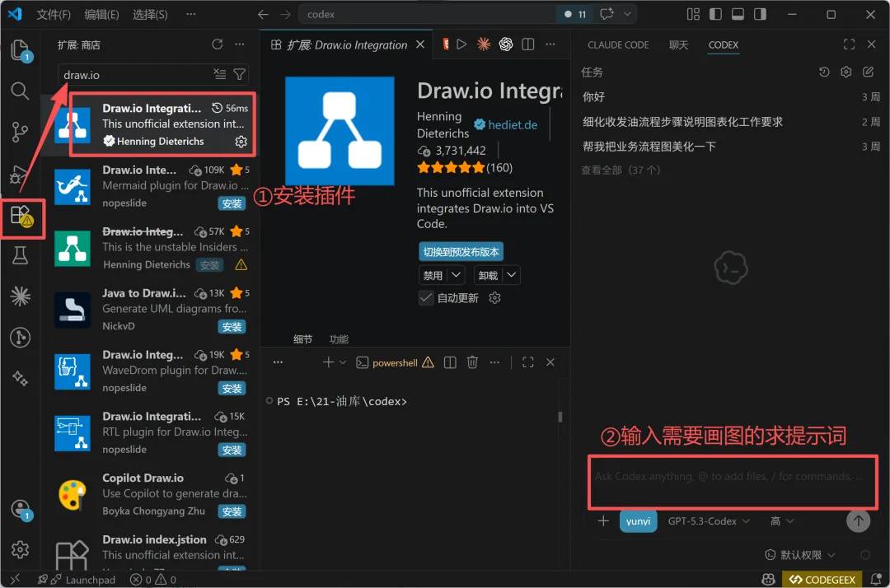Open the 默认权限 permissions dropdown

(800, 554)
